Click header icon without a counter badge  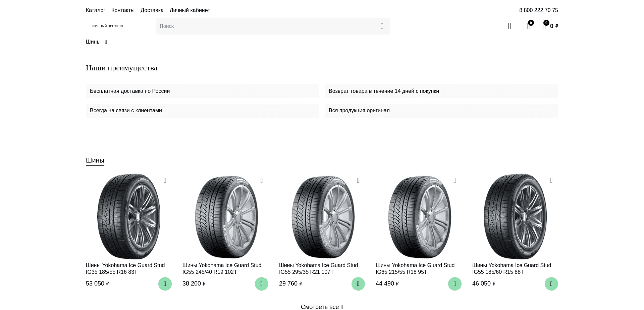(x=509, y=26)
